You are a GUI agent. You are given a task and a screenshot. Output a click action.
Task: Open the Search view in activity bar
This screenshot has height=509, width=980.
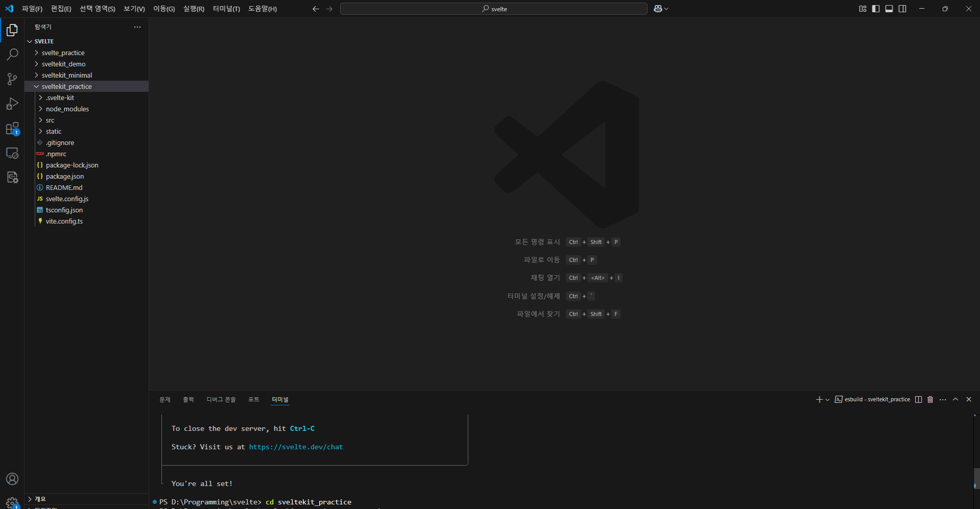12,55
